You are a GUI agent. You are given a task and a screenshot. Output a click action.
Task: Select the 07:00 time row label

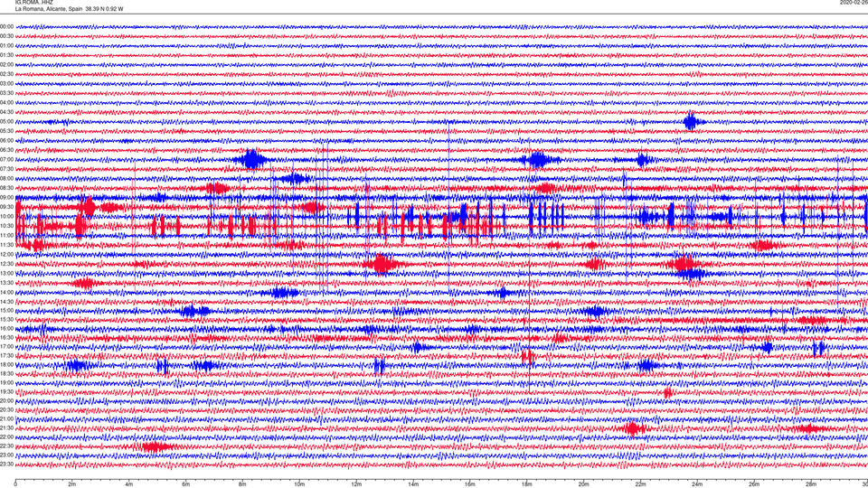click(6, 159)
